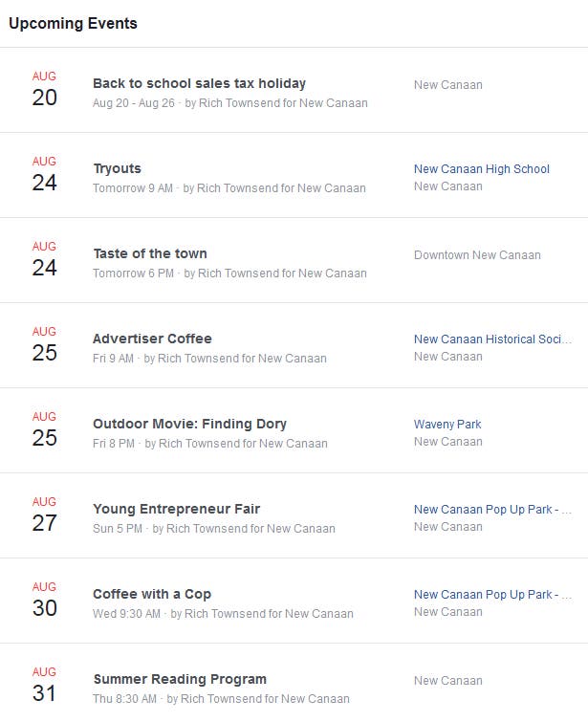Select the Aug 30 date badge
This screenshot has height=722, width=588.
tap(45, 600)
